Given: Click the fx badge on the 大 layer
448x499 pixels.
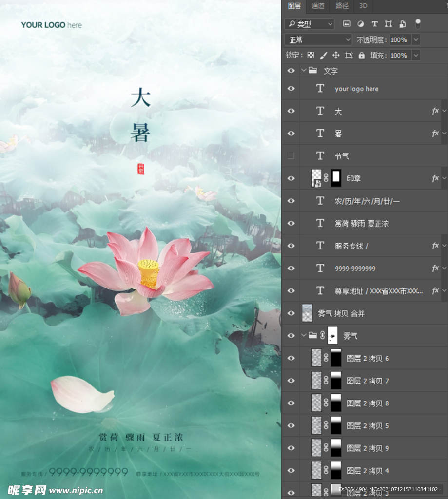Looking at the screenshot, I should tap(435, 111).
